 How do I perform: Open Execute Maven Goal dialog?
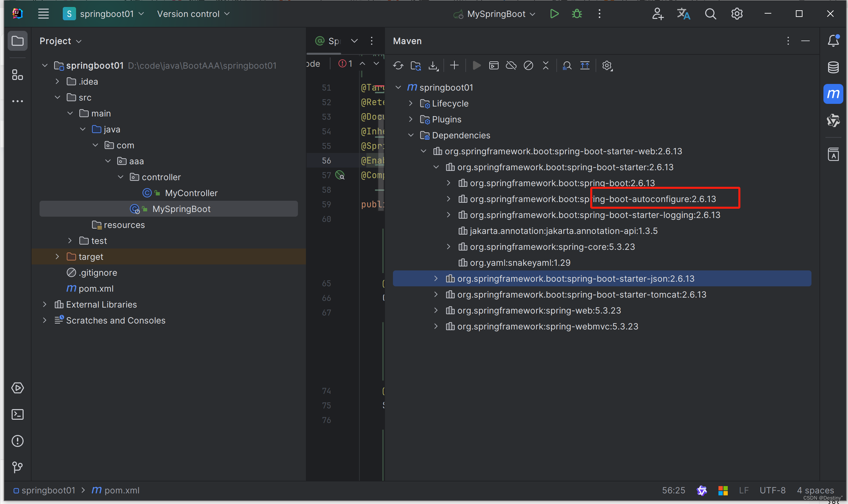(x=494, y=65)
